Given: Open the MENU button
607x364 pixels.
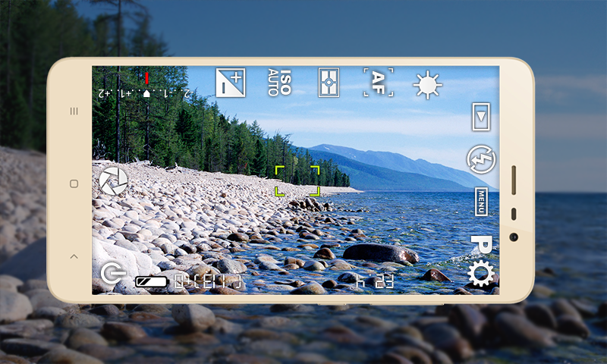Looking at the screenshot, I should [482, 202].
